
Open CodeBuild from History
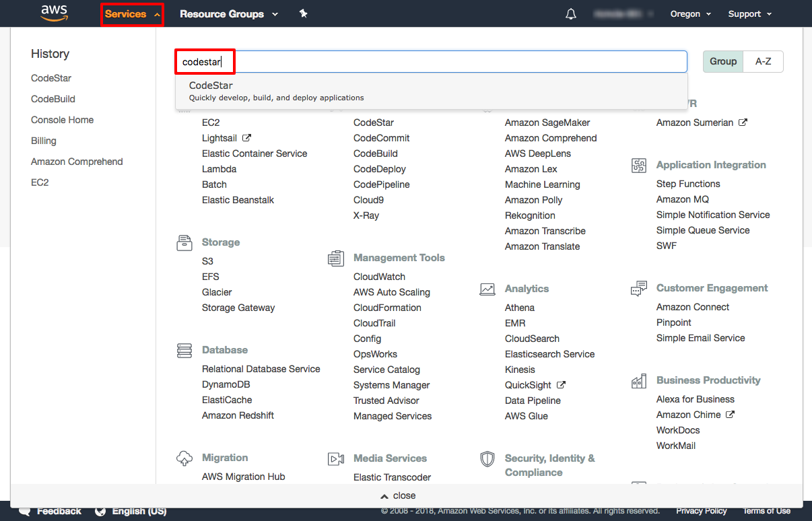(53, 99)
